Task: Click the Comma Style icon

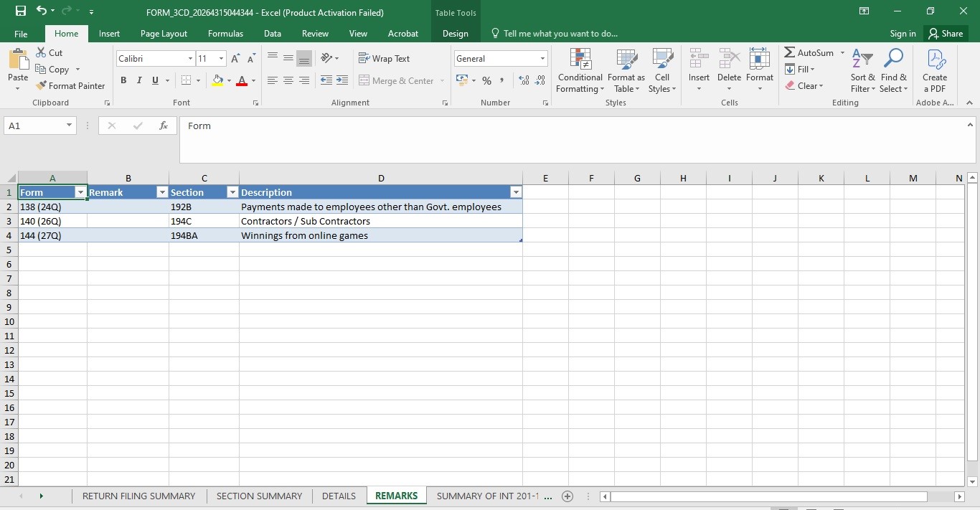Action: pyautogui.click(x=501, y=80)
